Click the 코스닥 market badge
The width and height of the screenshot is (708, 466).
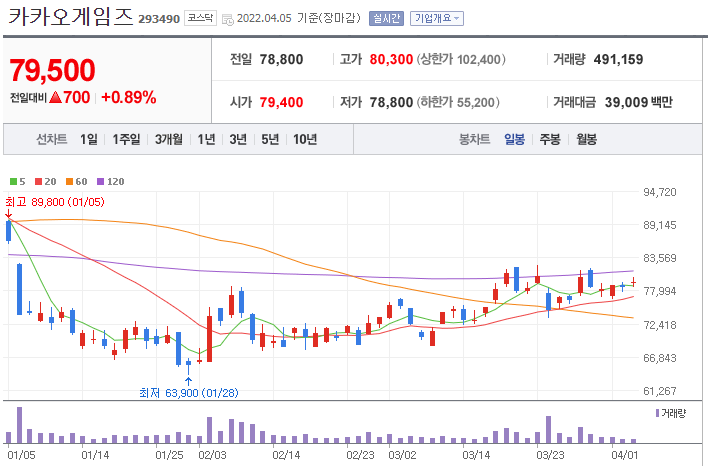(200, 19)
